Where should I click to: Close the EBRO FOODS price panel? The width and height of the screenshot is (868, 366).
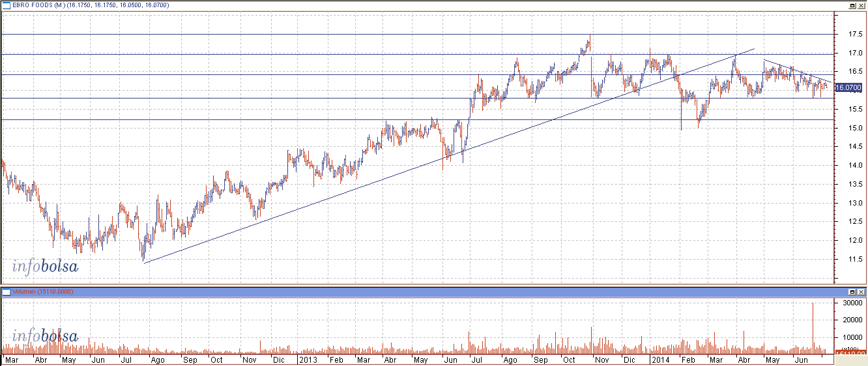(x=861, y=5)
